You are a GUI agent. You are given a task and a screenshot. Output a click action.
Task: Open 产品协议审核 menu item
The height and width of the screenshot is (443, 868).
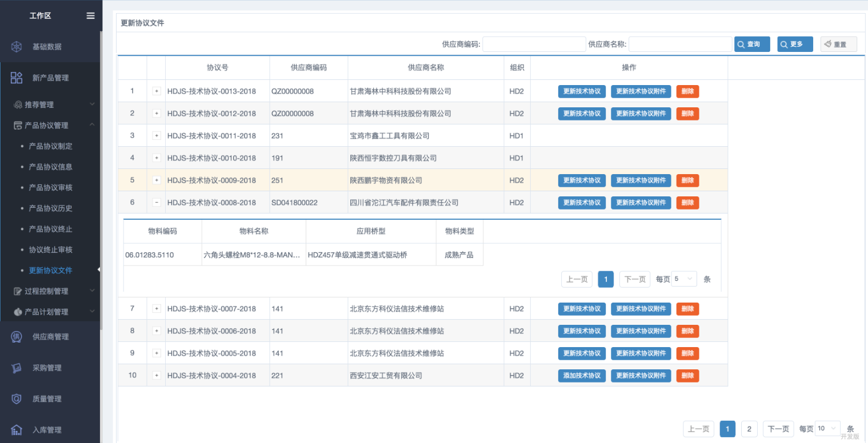[x=50, y=188]
